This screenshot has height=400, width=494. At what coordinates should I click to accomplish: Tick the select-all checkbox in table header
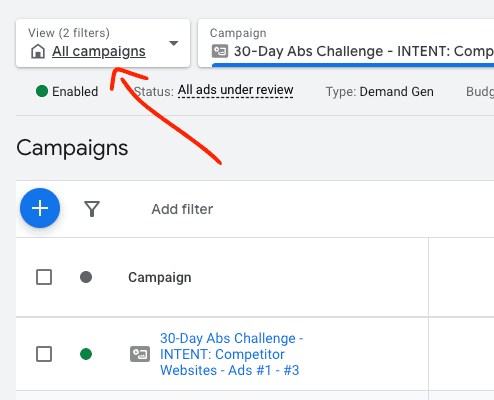44,277
